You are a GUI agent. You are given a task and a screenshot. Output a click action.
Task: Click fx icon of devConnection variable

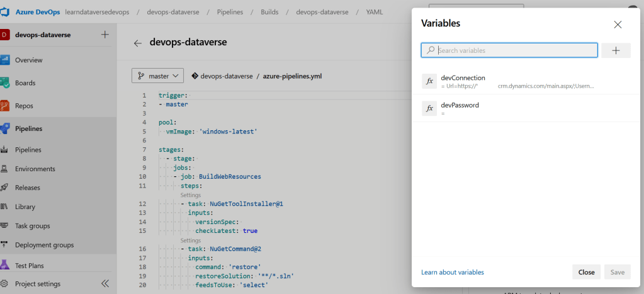(x=429, y=81)
